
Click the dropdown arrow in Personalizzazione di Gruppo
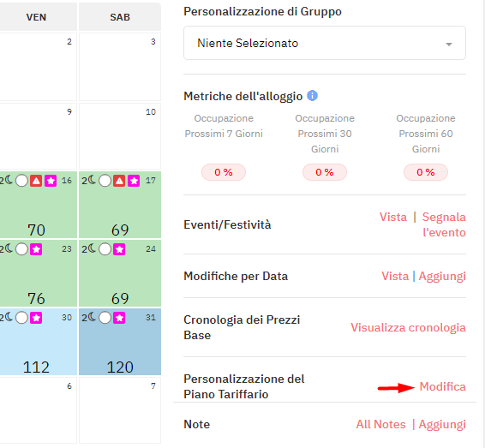pyautogui.click(x=449, y=45)
